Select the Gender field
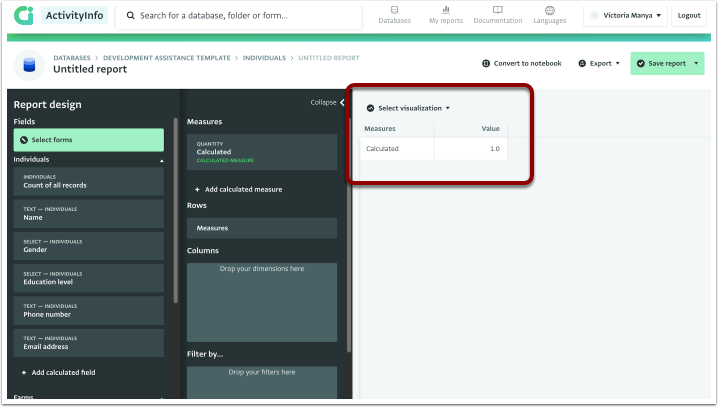The width and height of the screenshot is (718, 407). pos(89,246)
